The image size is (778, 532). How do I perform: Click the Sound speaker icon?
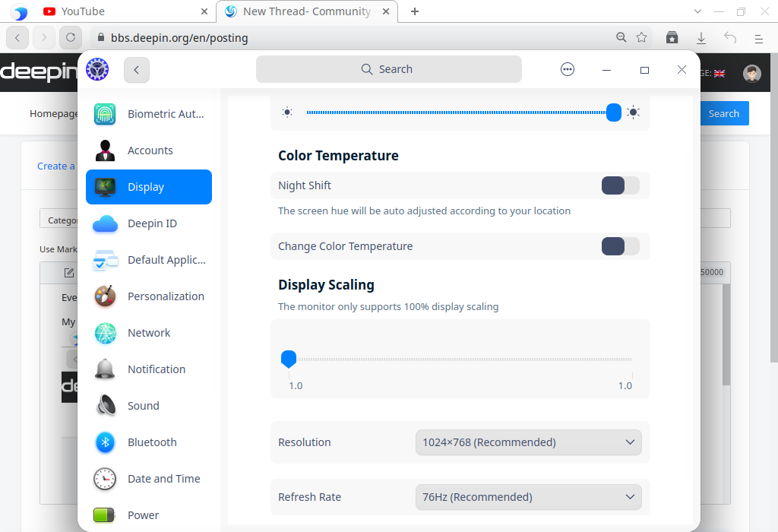[105, 406]
